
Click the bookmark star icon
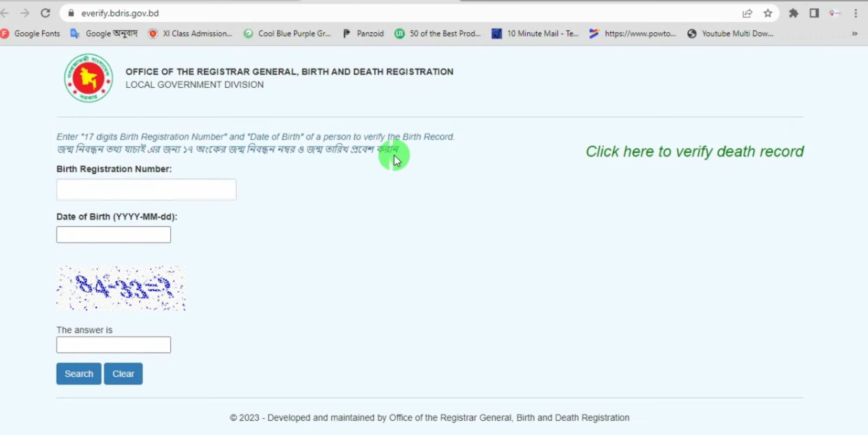coord(768,13)
